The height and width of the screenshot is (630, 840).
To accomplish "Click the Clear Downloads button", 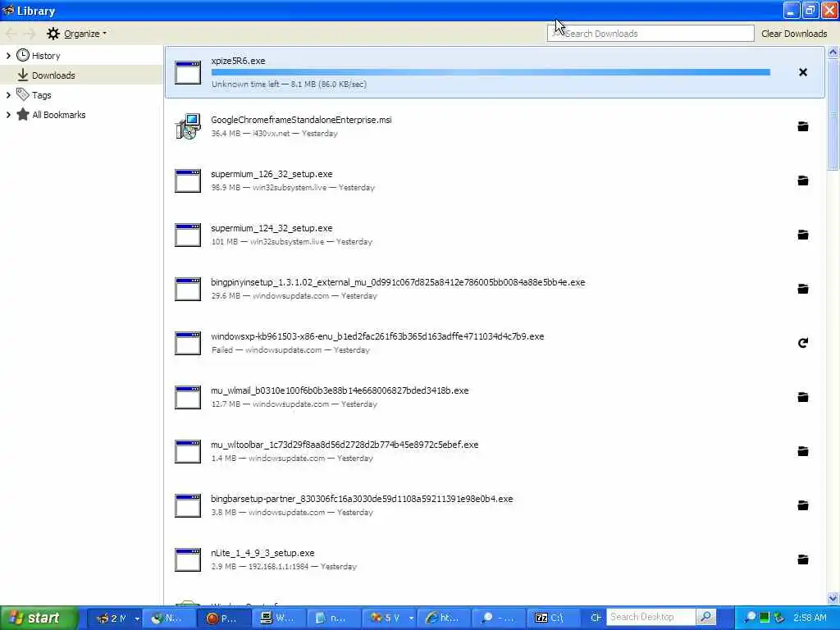I will [x=794, y=34].
